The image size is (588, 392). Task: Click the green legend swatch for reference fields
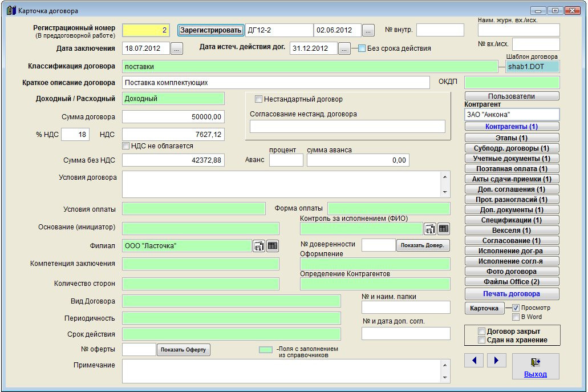[266, 350]
